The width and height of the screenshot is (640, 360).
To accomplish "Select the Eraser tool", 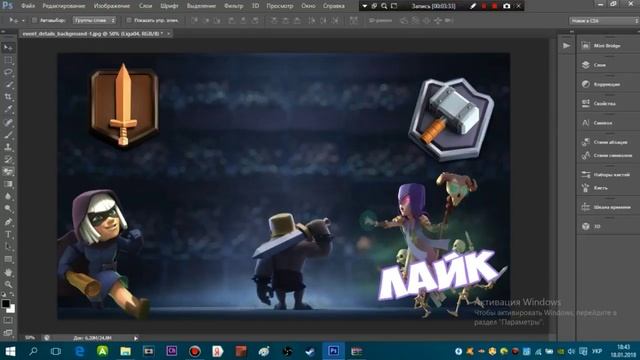I will [8, 172].
